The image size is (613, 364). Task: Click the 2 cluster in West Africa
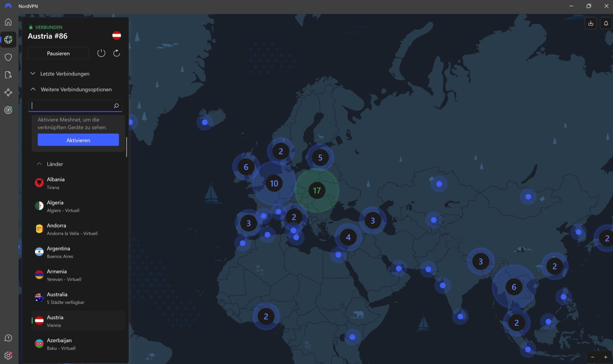266,316
